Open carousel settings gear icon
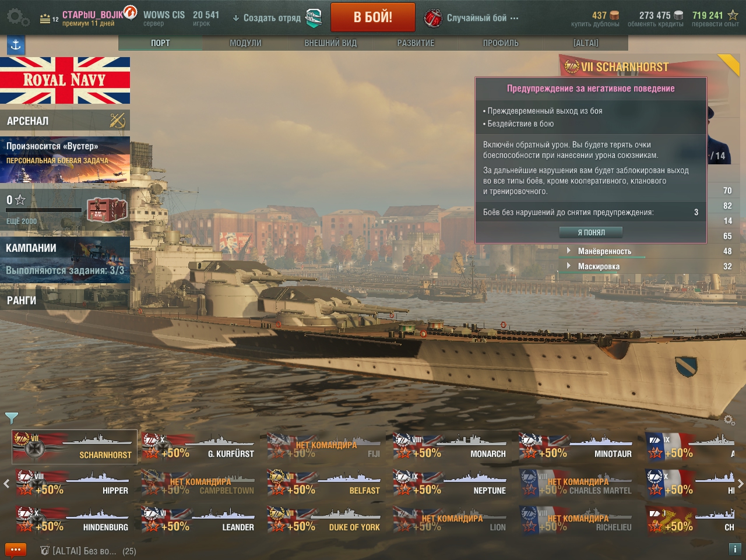This screenshot has width=746, height=560. coord(729,420)
